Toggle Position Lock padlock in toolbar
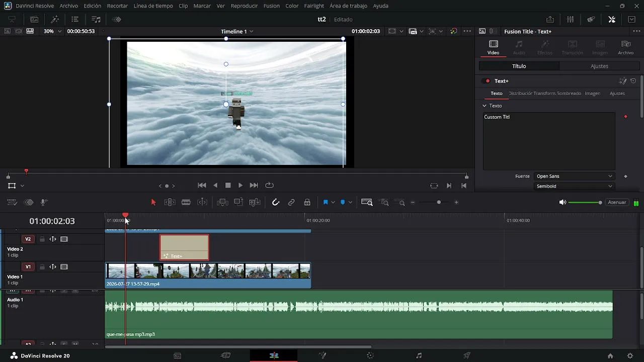Viewport: 644px width, 362px height. [307, 202]
